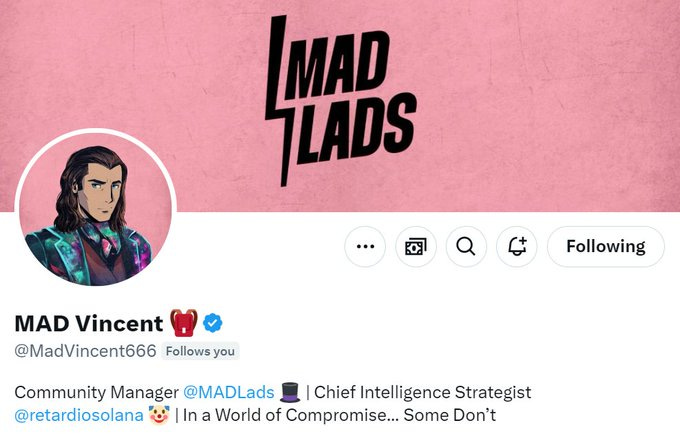Image resolution: width=680 pixels, height=434 pixels.
Task: Search this profile with magnifier icon
Action: [466, 247]
